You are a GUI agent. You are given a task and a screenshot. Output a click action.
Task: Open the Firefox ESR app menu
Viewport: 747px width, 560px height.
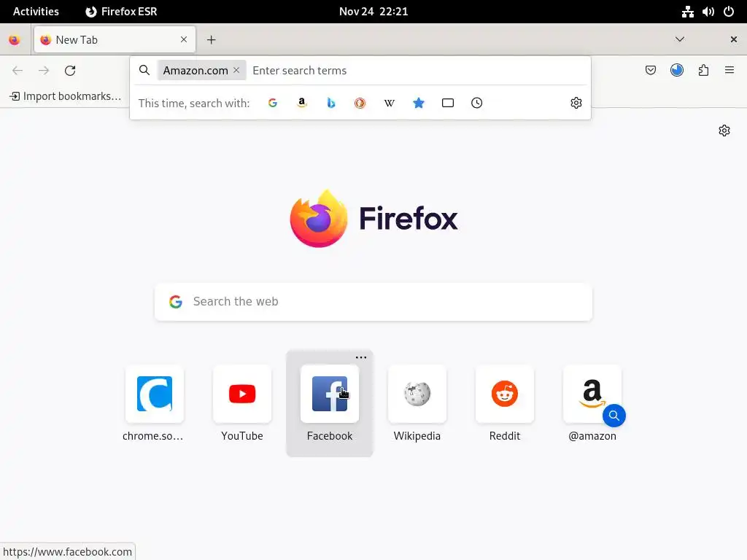[121, 12]
